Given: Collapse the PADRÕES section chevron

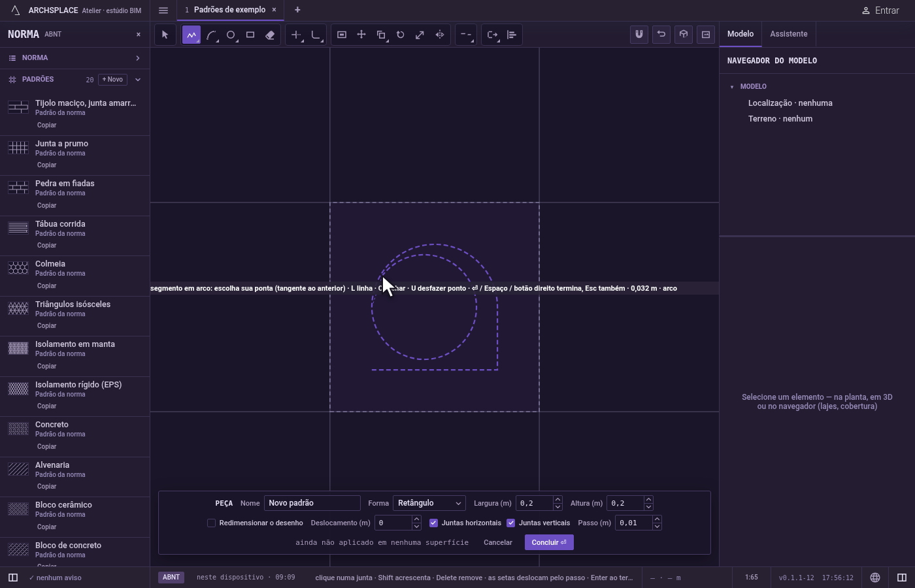Looking at the screenshot, I should coord(138,80).
